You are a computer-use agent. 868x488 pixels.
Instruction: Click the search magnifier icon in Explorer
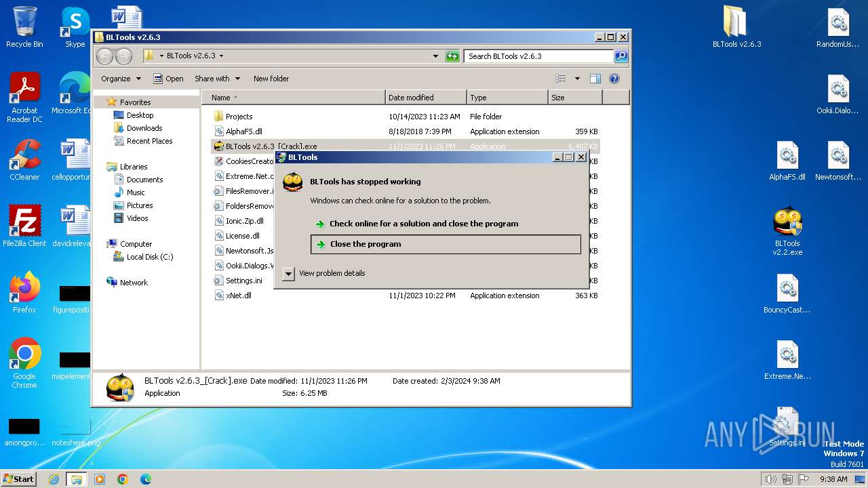(x=620, y=56)
